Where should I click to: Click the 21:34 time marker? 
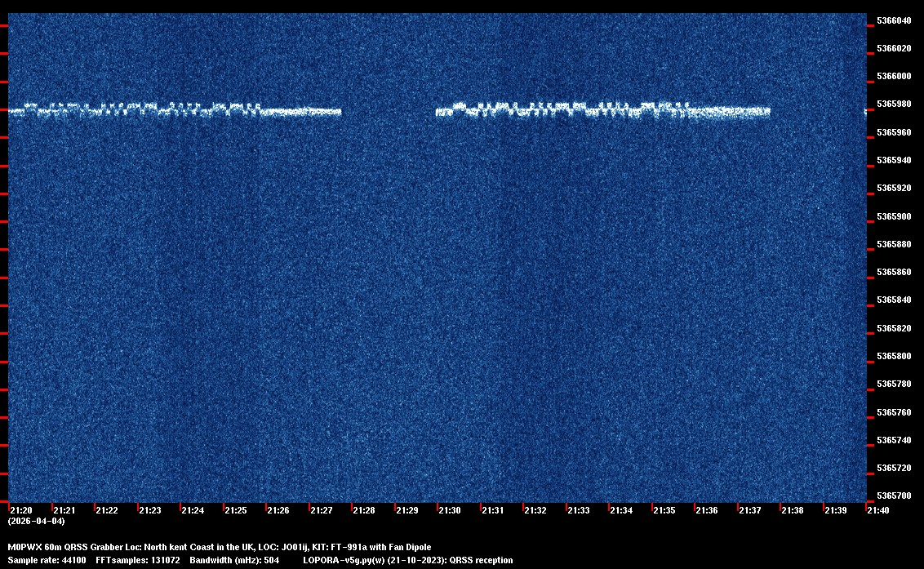[621, 510]
